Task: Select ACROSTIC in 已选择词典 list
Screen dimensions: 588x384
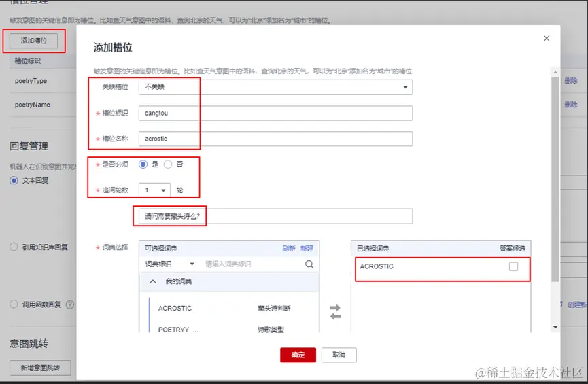Action: tap(377, 266)
